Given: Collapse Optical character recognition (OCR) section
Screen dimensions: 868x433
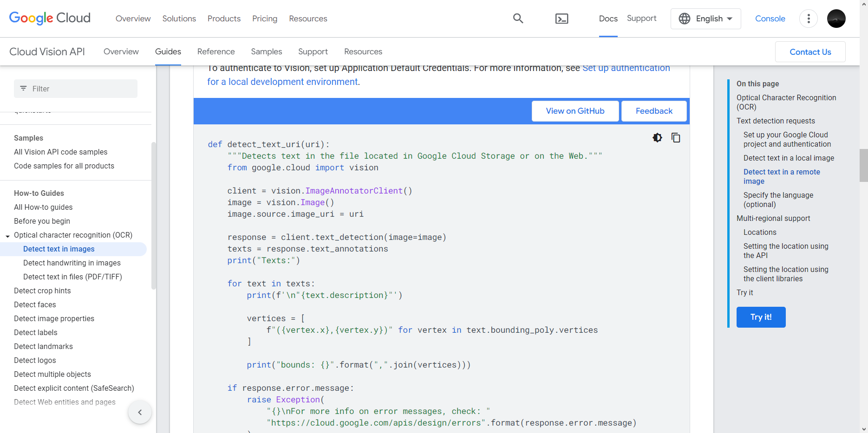Looking at the screenshot, I should click(x=8, y=236).
